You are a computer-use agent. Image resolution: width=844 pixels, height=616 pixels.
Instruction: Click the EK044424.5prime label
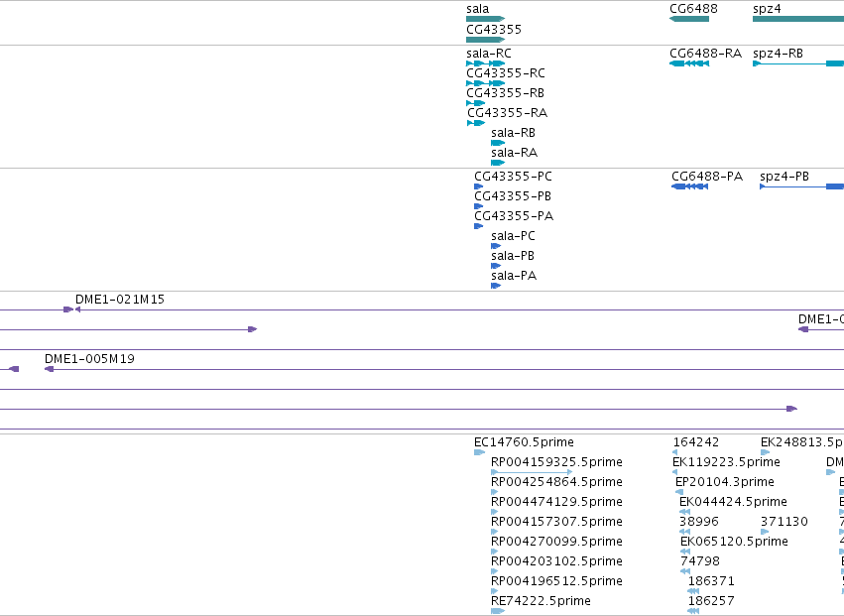[x=733, y=502]
